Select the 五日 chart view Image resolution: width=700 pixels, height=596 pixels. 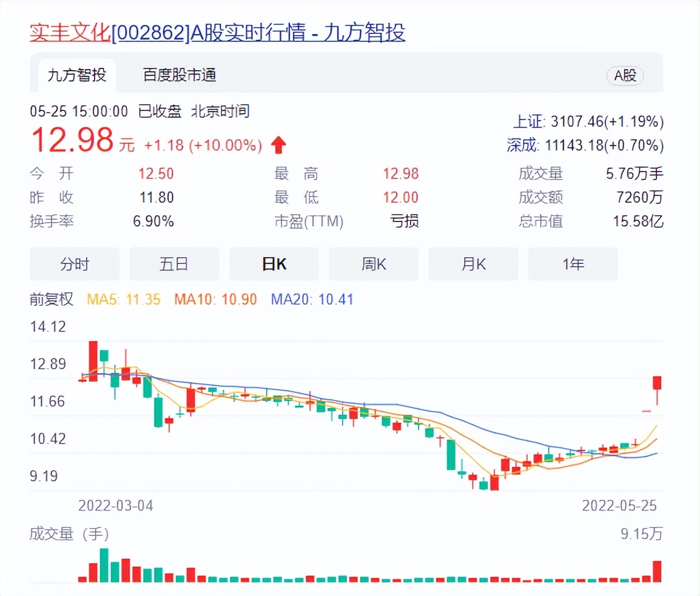(x=174, y=263)
